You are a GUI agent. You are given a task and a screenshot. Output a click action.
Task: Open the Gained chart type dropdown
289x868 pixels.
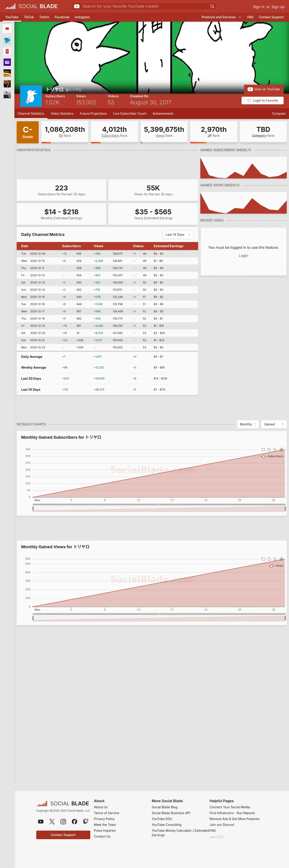coord(274,424)
